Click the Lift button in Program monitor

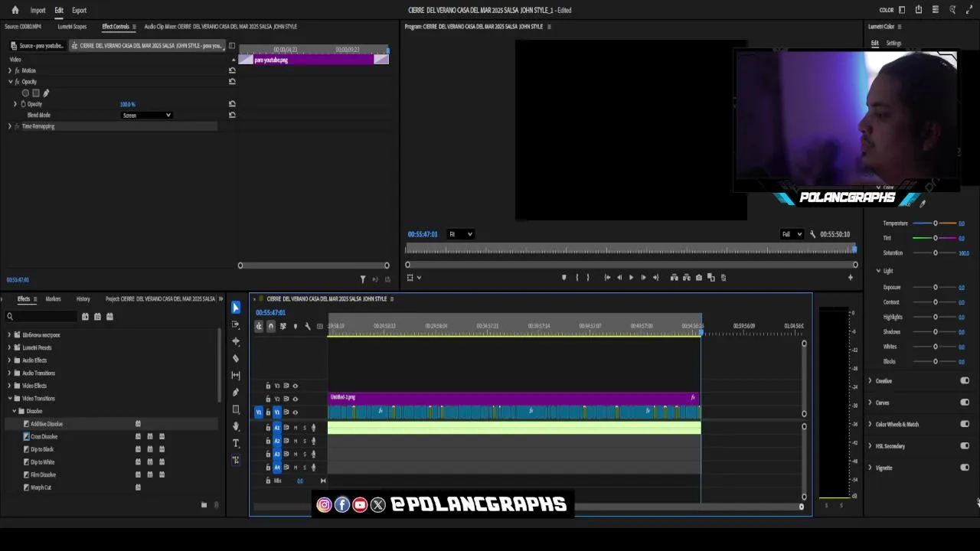click(x=674, y=278)
